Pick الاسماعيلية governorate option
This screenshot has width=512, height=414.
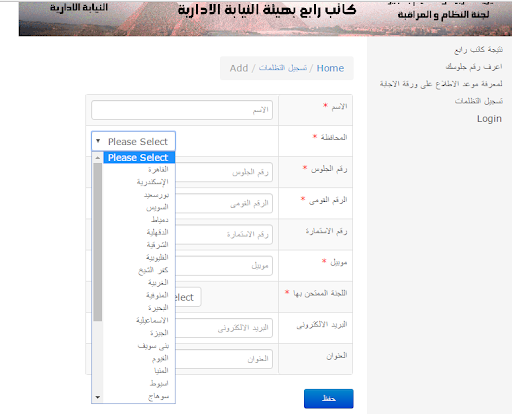pyautogui.click(x=139, y=320)
